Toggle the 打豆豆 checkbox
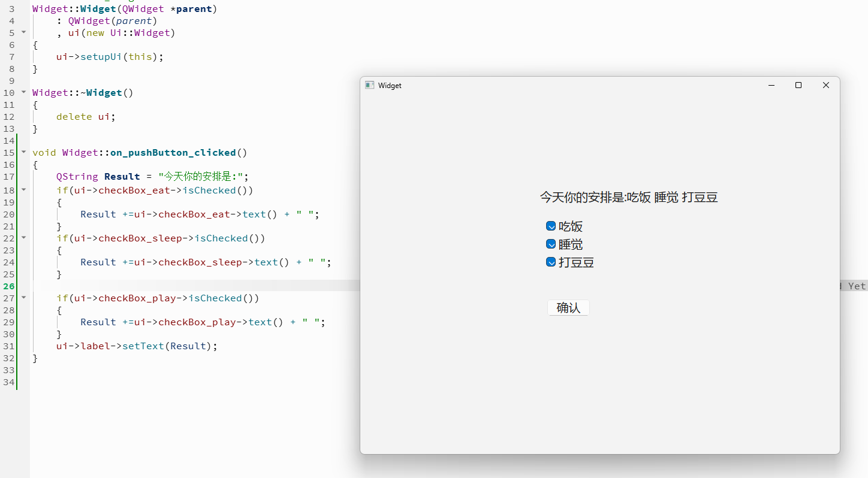Image resolution: width=868 pixels, height=478 pixels. pos(551,262)
